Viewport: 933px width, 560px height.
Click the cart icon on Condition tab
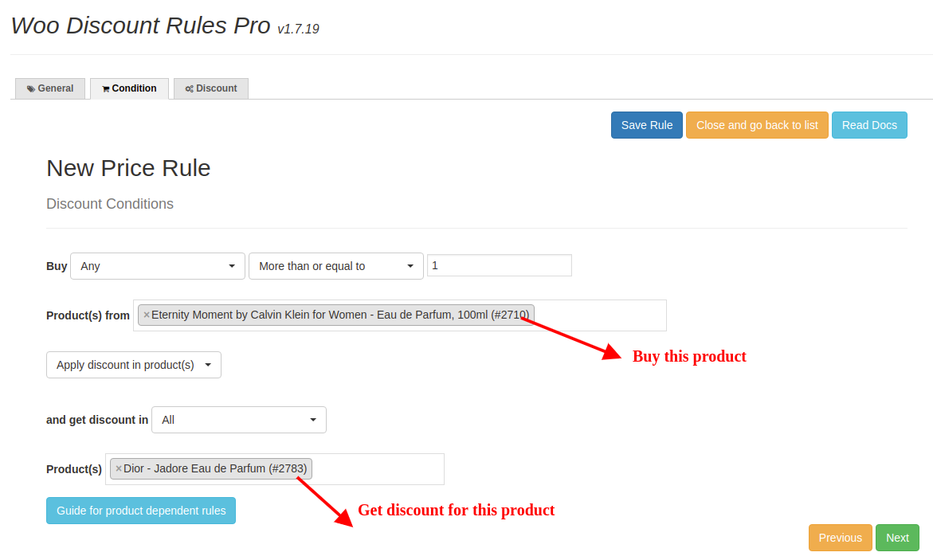106,89
